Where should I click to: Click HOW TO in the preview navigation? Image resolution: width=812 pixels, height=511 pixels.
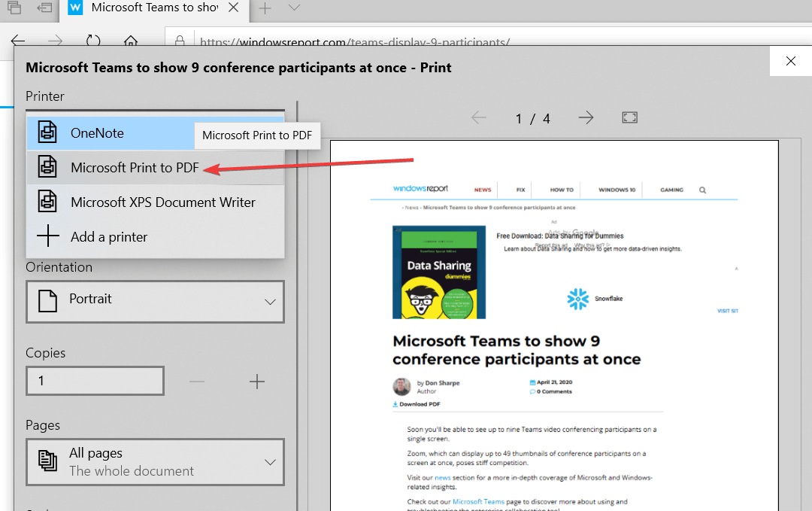pos(562,190)
